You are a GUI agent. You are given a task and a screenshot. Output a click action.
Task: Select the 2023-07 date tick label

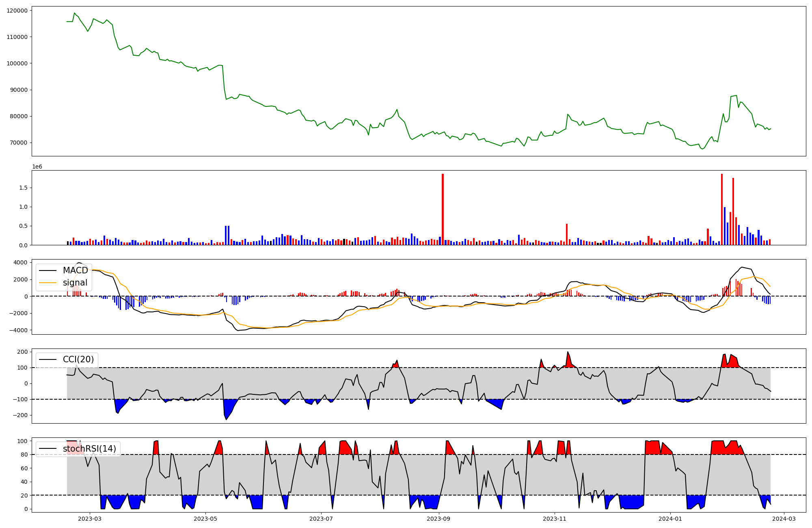(321, 519)
